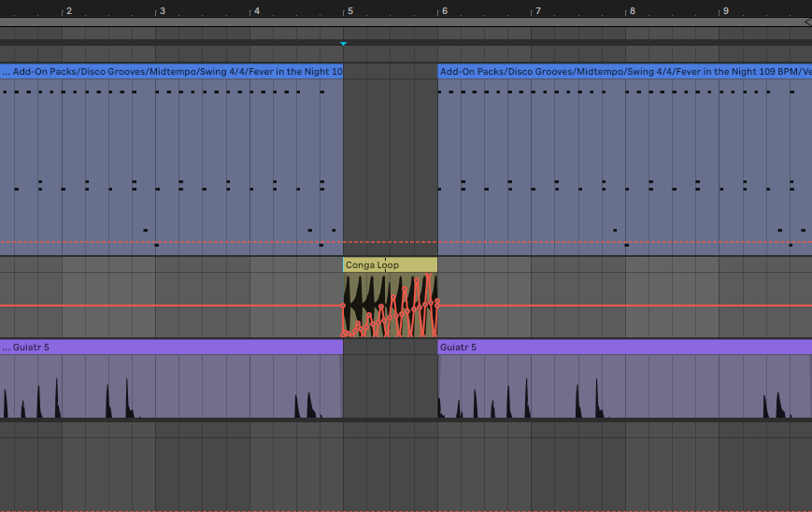Select the right Fever in the Night clip header
The width and height of the screenshot is (812, 512).
click(x=623, y=71)
